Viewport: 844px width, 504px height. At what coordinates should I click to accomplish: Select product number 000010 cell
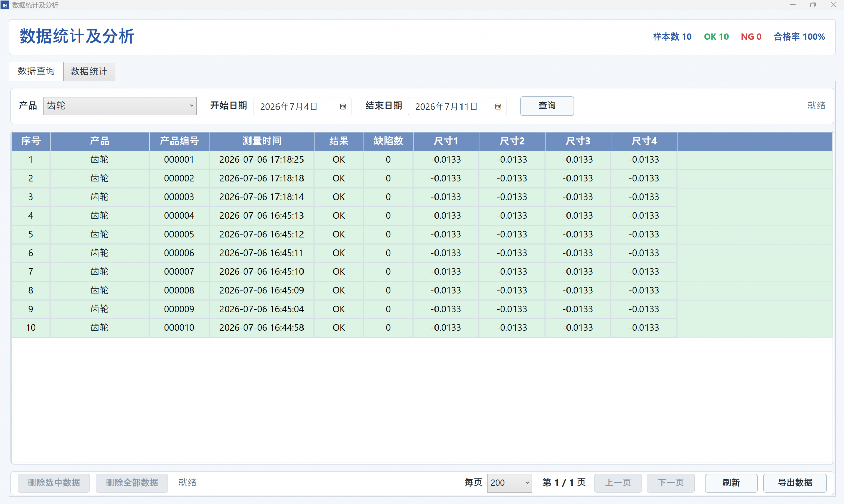[179, 328]
